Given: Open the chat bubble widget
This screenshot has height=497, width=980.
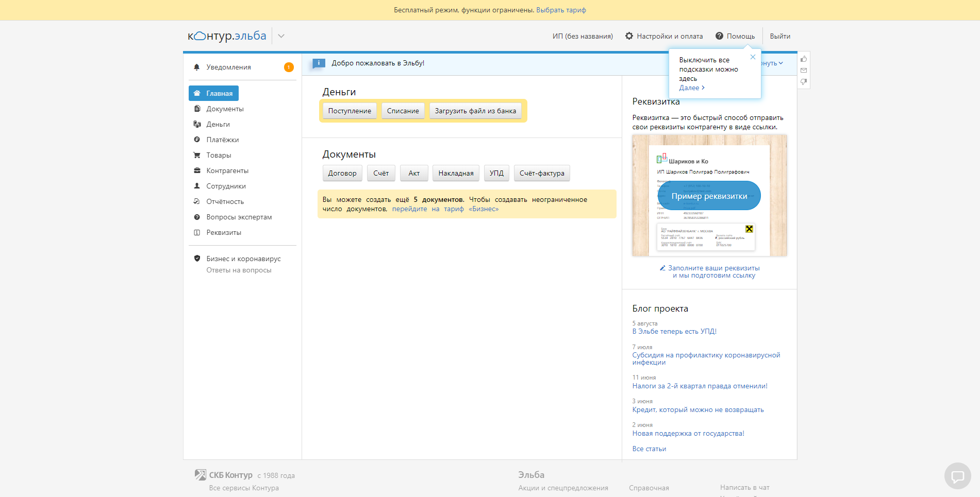Looking at the screenshot, I should pyautogui.click(x=958, y=476).
